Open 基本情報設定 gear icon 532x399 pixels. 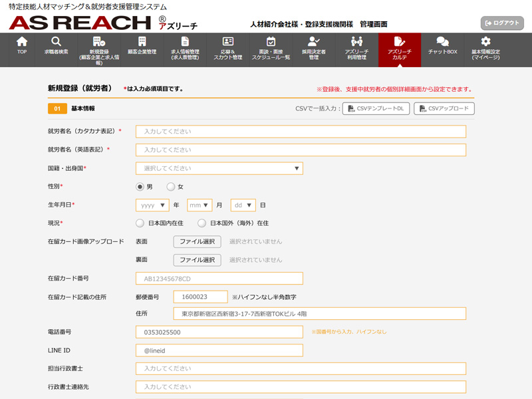pos(485,41)
